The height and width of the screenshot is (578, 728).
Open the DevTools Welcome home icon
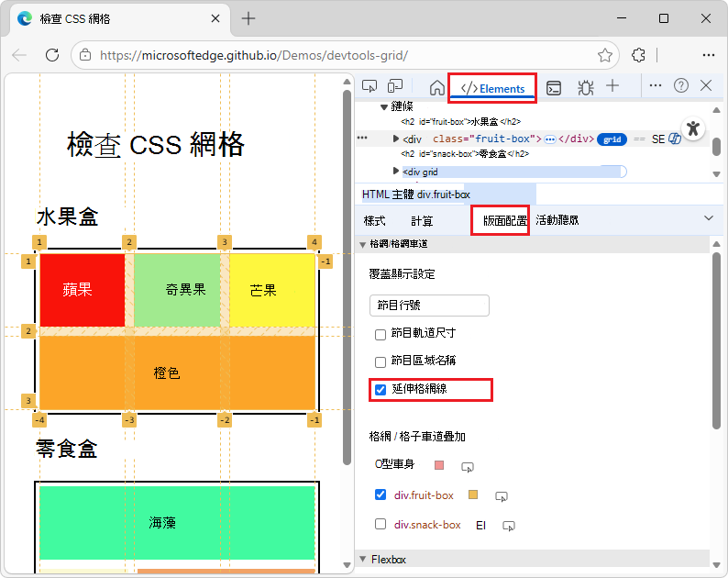pos(437,87)
